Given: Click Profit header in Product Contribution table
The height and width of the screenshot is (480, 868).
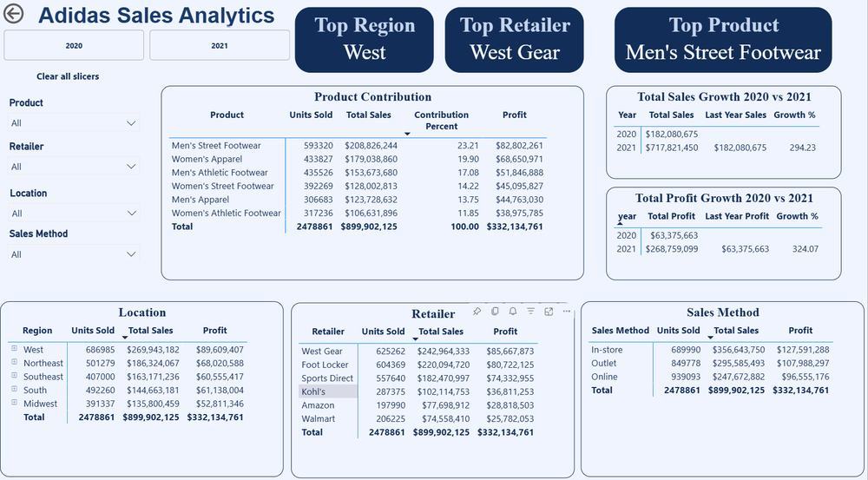Looking at the screenshot, I should 514,115.
